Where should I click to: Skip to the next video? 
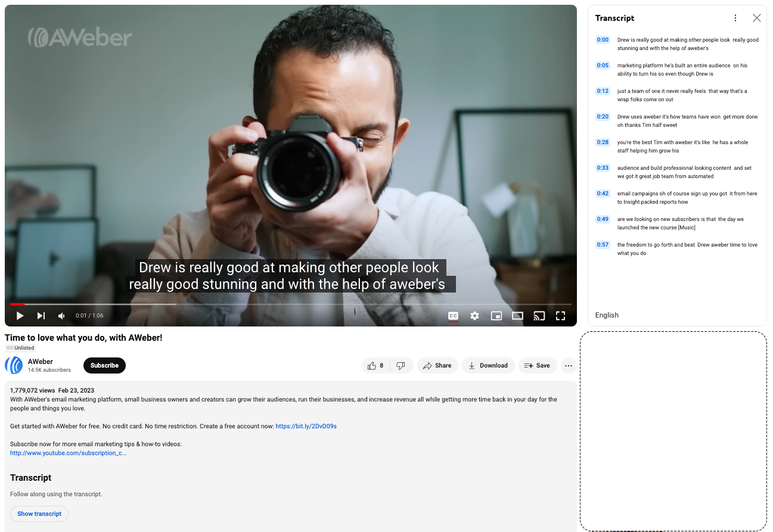pyautogui.click(x=41, y=316)
